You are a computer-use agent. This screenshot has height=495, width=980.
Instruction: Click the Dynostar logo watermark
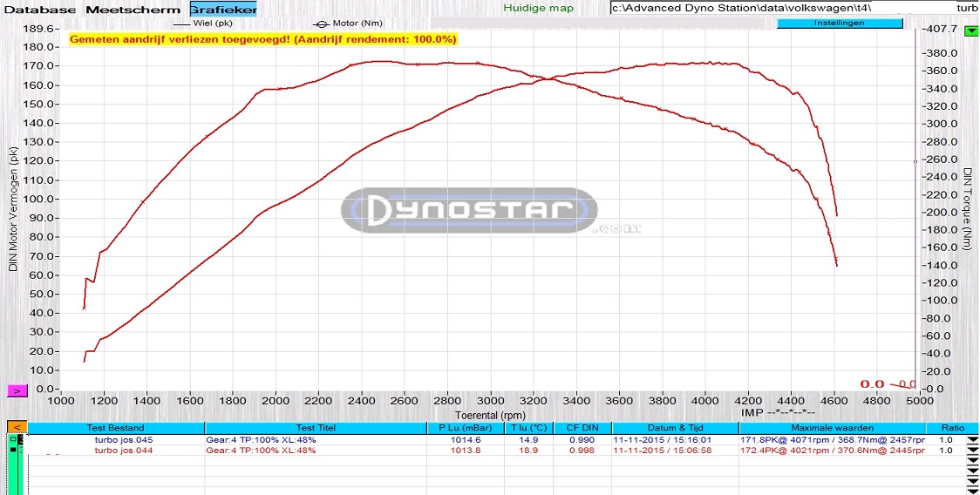tap(469, 210)
